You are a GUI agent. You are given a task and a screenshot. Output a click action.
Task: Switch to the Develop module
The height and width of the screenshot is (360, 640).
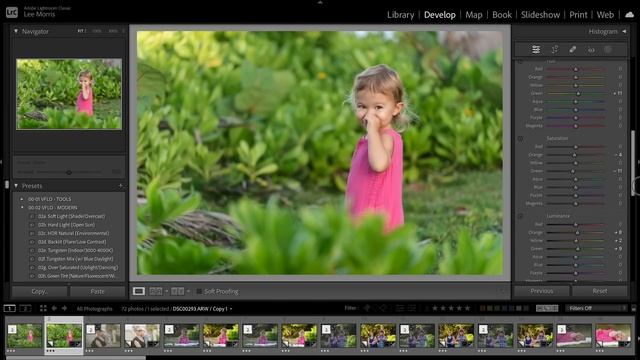coord(440,15)
